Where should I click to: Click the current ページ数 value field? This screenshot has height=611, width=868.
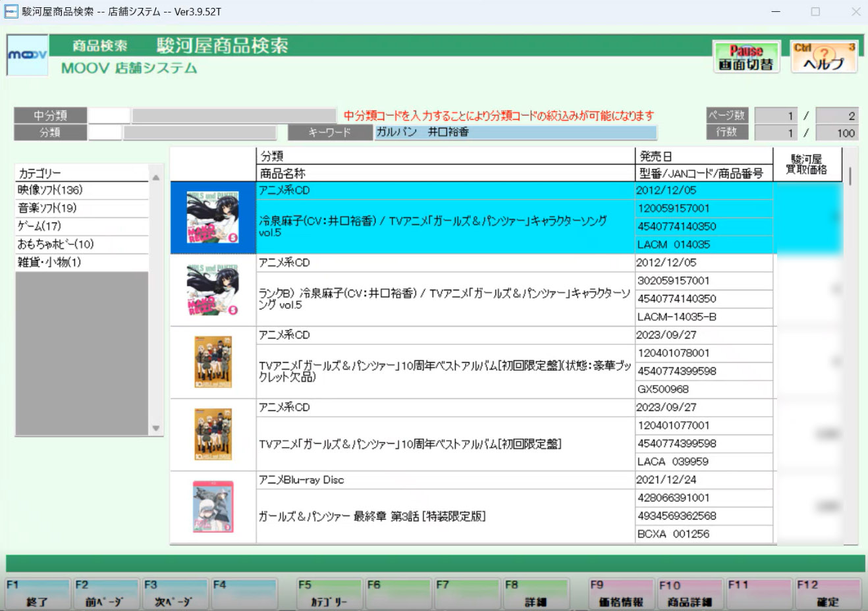click(776, 116)
